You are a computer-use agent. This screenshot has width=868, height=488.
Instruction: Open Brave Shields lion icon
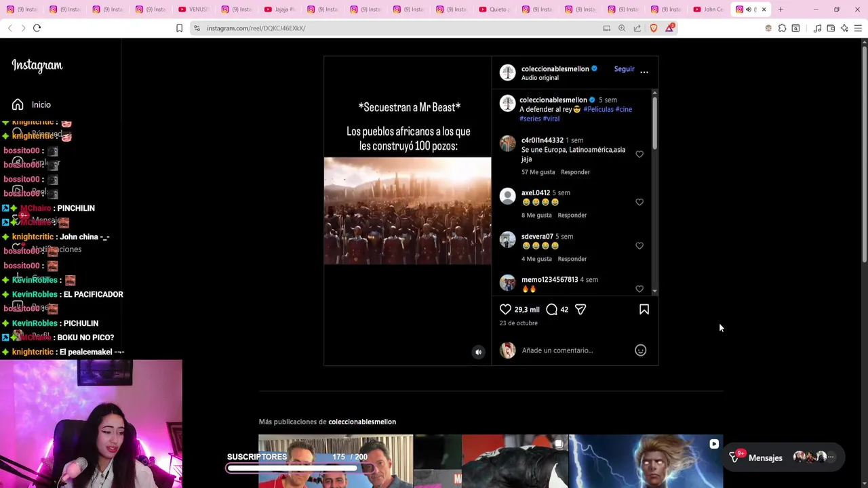point(654,28)
